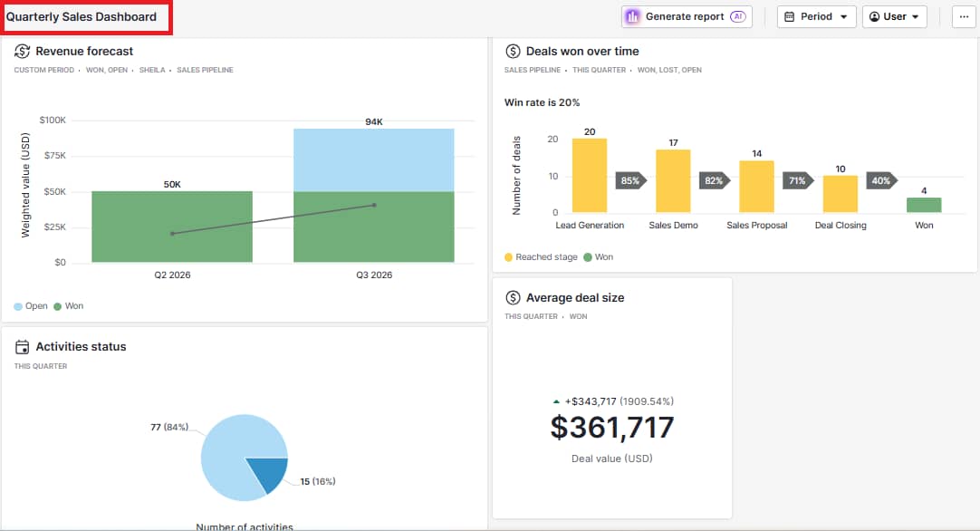Click the Win rate is 20% text
Screen dimensions: 980x531
(x=542, y=102)
